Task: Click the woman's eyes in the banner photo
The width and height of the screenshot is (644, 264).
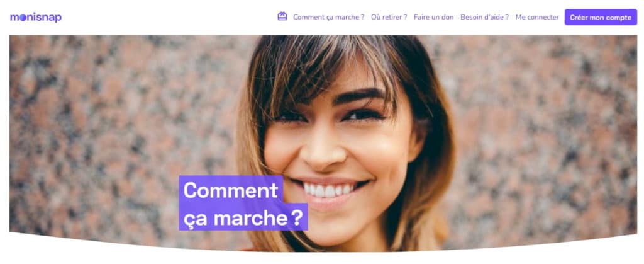Action: (x=328, y=116)
